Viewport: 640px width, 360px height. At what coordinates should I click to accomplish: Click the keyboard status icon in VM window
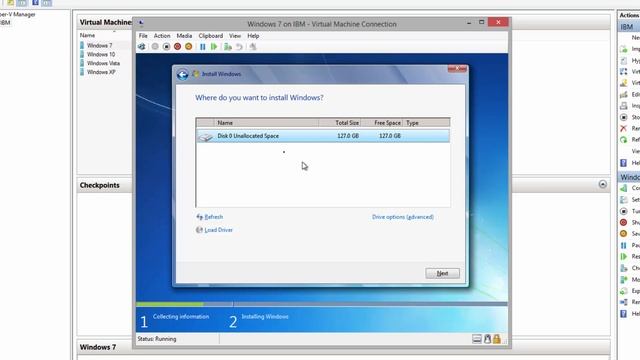pyautogui.click(x=477, y=339)
